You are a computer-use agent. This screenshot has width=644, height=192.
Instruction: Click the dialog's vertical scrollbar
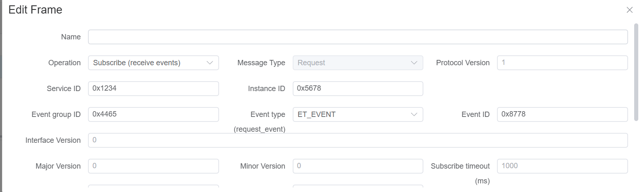coord(636,72)
